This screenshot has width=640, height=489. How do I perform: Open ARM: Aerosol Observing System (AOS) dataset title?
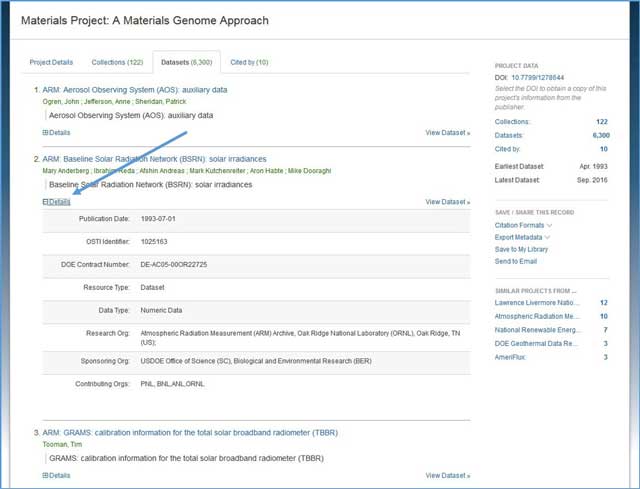[x=135, y=90]
